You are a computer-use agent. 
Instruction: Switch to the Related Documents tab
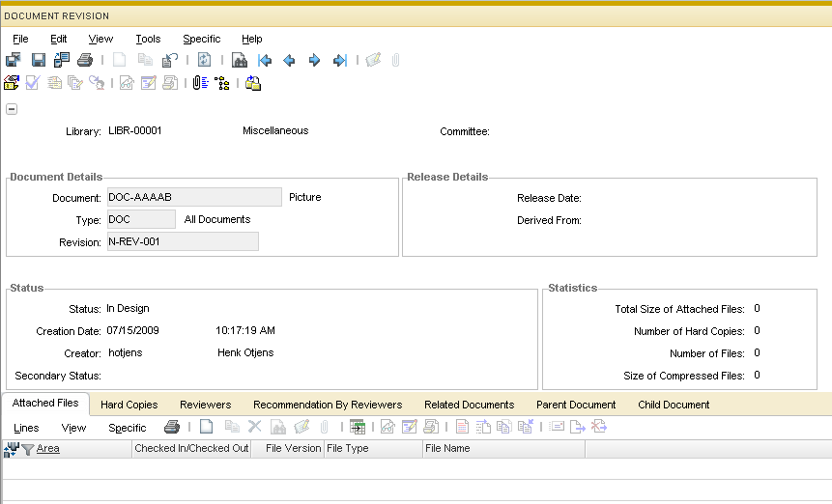469,405
